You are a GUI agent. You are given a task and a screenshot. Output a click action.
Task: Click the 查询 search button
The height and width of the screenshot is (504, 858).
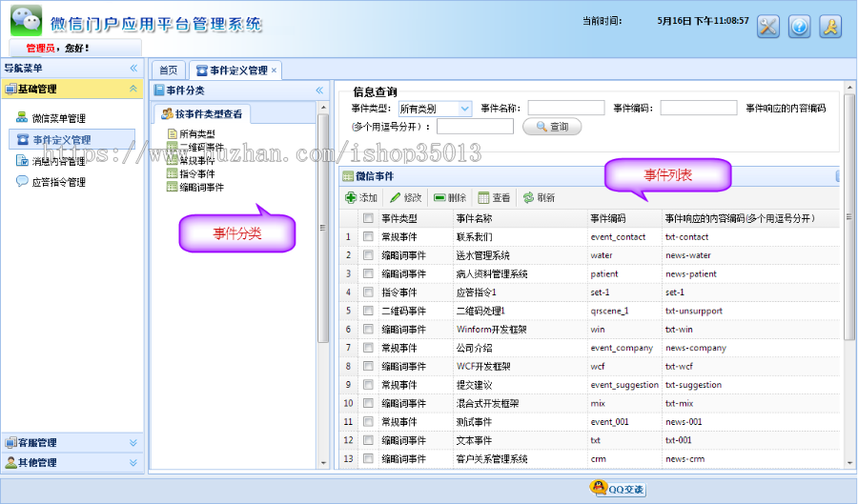point(552,127)
